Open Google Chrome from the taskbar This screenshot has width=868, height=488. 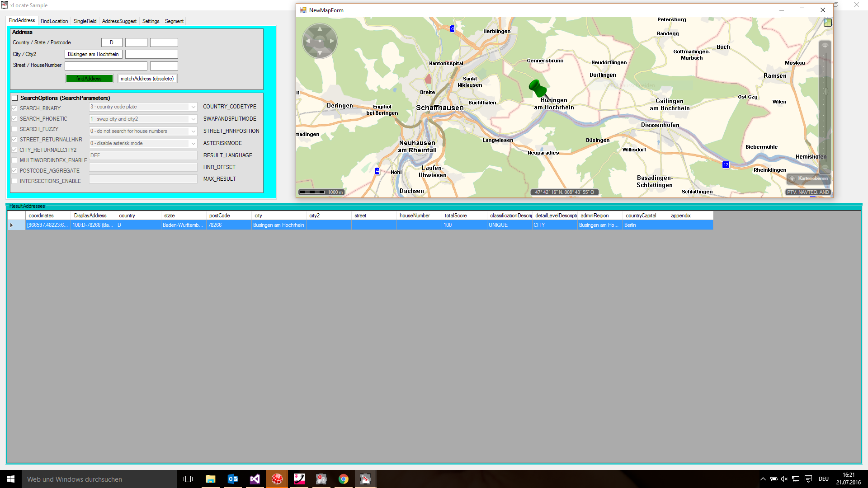click(x=344, y=479)
